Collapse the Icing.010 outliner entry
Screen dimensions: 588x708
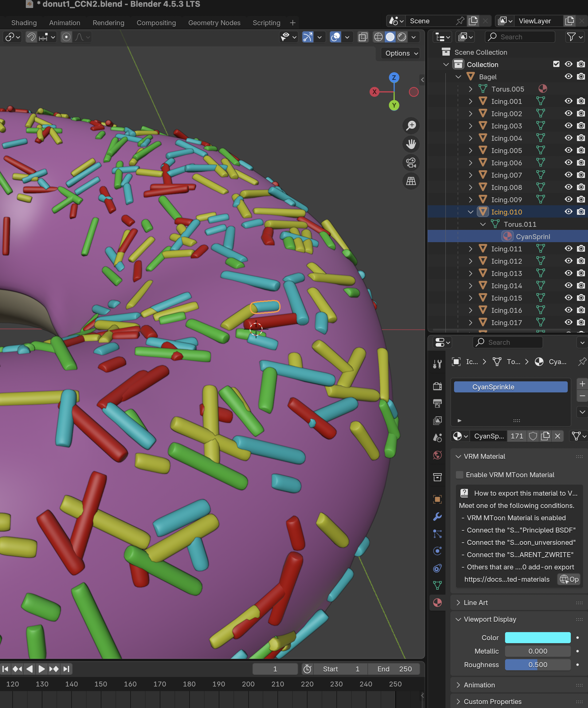coord(470,212)
